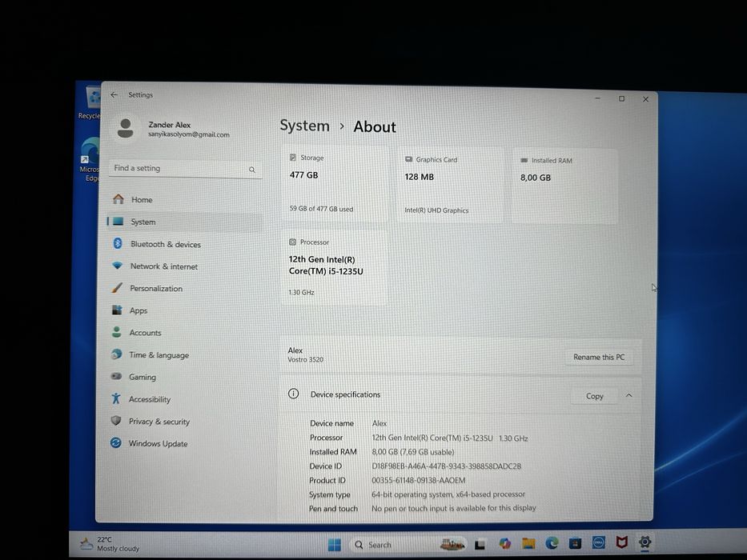
Task: Click the Home house icon
Action: point(118,199)
